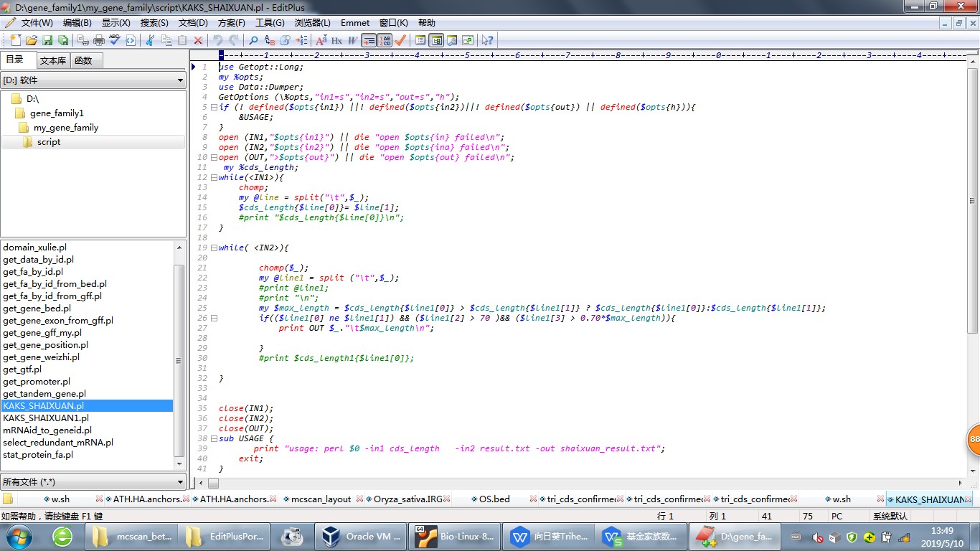Save the current file via the Save icon
The width and height of the screenshot is (980, 551).
click(x=47, y=40)
